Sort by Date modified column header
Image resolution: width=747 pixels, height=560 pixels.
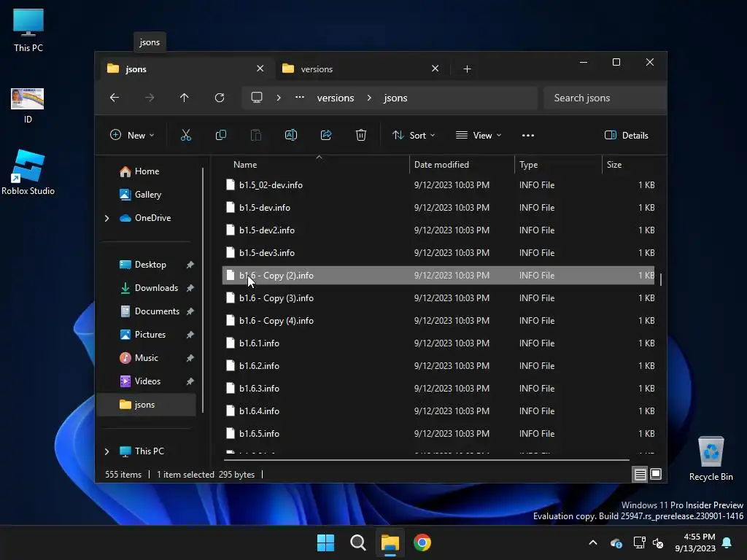pyautogui.click(x=462, y=165)
